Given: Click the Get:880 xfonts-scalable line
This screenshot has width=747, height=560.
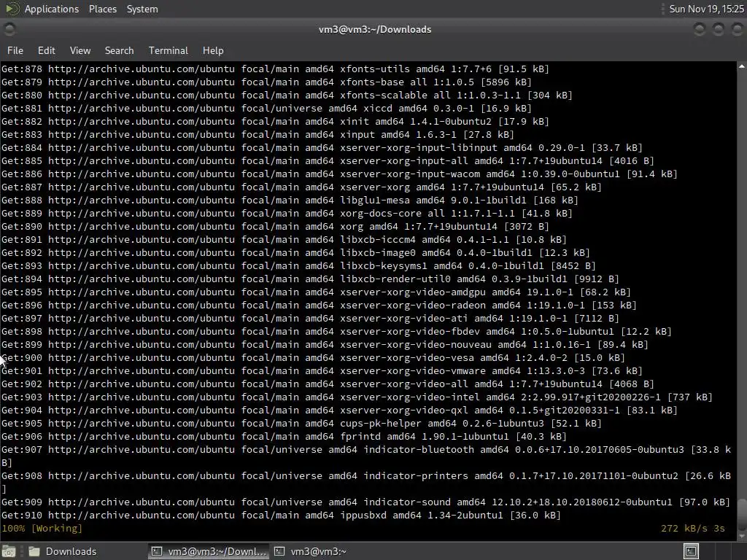Looking at the screenshot, I should click(x=287, y=96).
